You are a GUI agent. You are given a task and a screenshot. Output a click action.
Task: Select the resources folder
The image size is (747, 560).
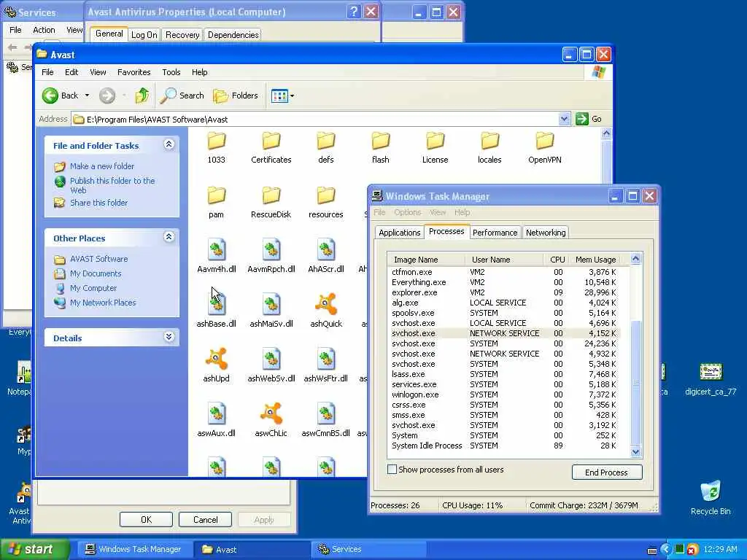(326, 203)
